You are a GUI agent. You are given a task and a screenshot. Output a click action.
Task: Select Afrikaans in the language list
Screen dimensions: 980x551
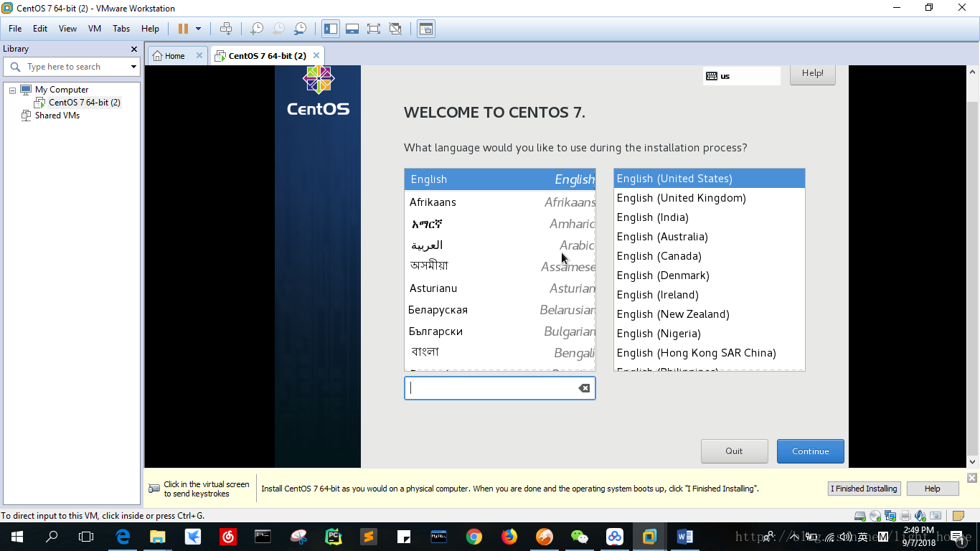(x=500, y=202)
